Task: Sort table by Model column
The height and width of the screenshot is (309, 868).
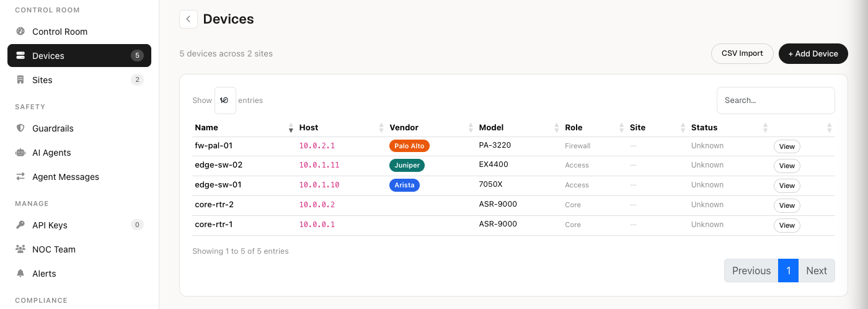Action: [520, 127]
